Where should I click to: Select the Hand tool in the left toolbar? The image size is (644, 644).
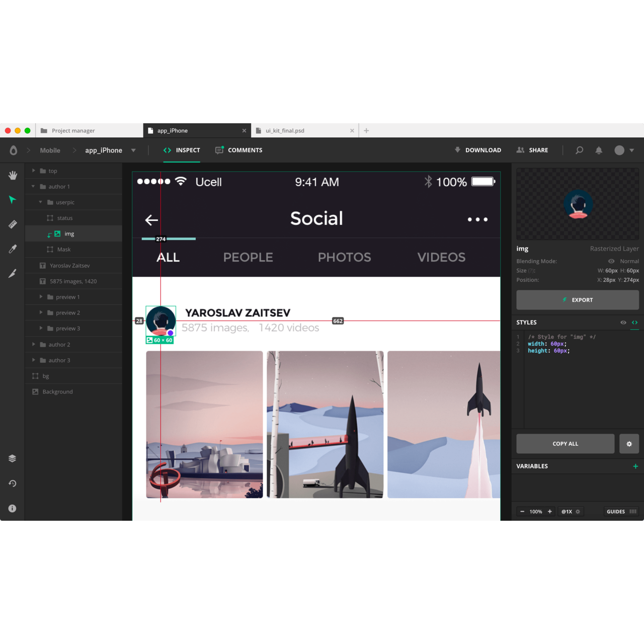click(x=12, y=175)
